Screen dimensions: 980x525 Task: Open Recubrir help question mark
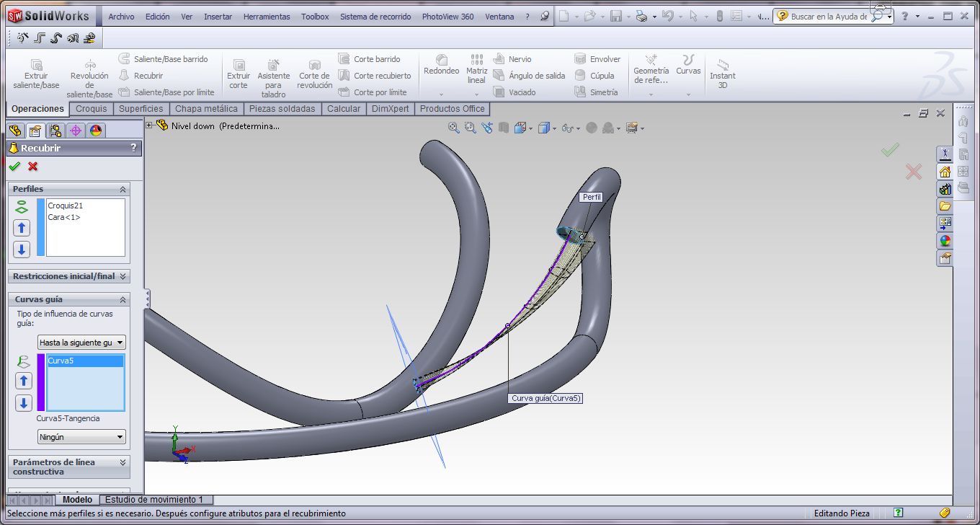point(133,148)
